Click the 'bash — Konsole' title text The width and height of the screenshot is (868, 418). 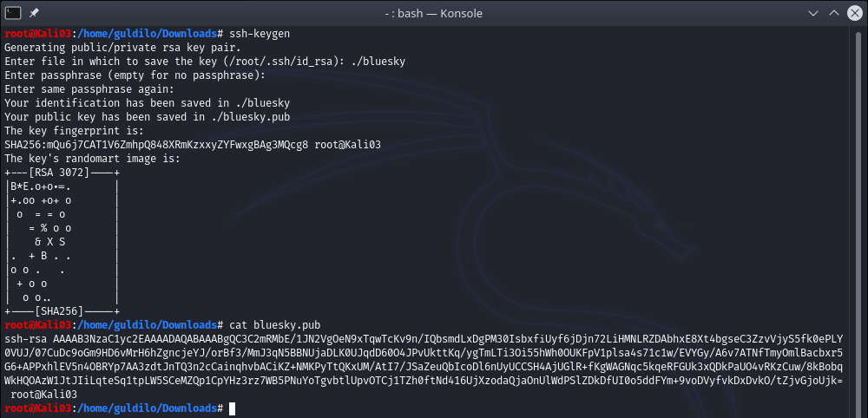(x=433, y=13)
